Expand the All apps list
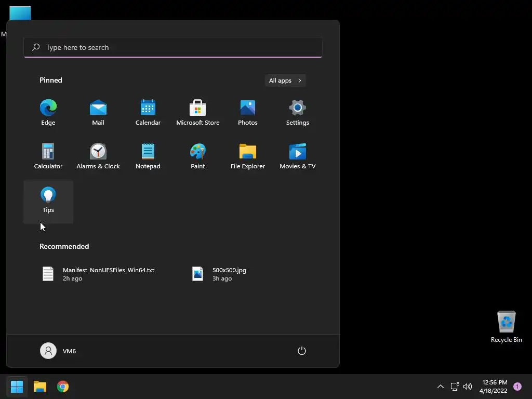 click(x=285, y=81)
